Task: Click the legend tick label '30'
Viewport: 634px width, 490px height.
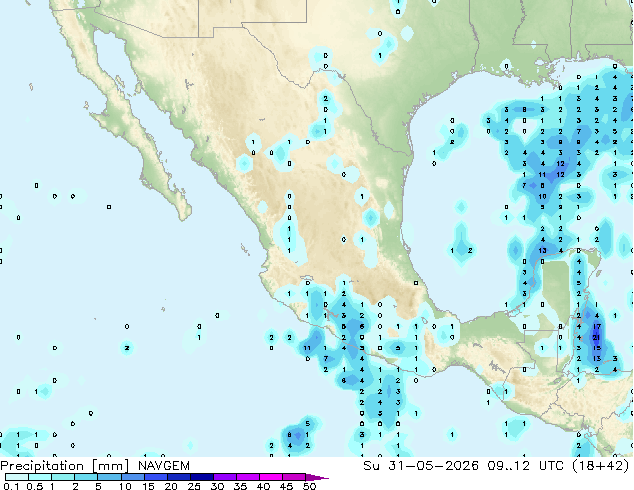Action: pyautogui.click(x=217, y=486)
